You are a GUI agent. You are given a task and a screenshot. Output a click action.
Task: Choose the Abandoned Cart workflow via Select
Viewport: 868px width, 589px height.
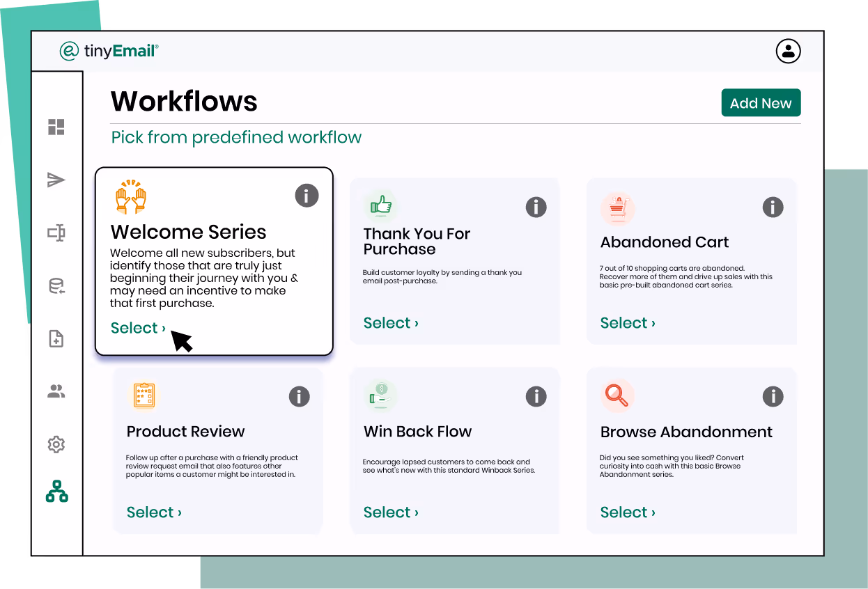click(626, 322)
